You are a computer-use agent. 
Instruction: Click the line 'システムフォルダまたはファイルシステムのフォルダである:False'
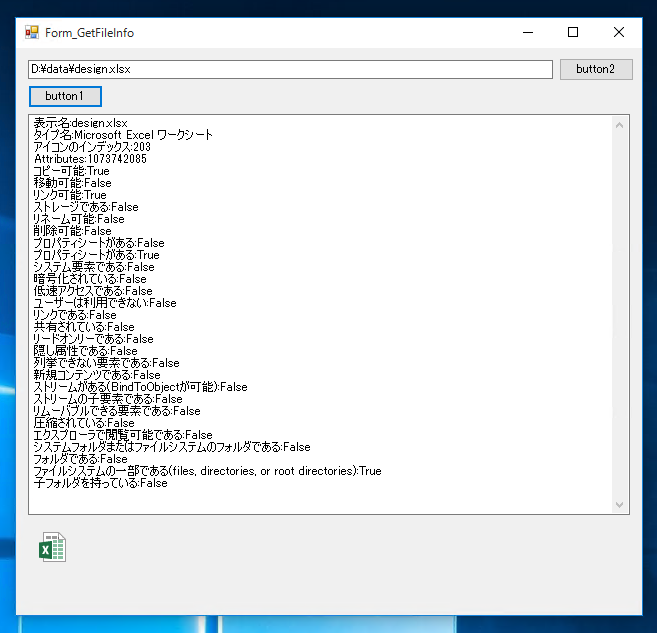coord(172,447)
